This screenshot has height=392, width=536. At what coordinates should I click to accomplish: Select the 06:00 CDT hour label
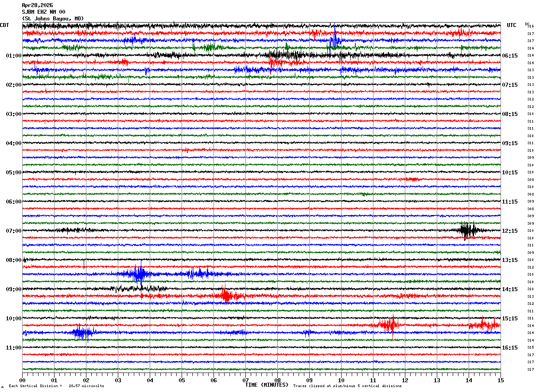(x=14, y=202)
